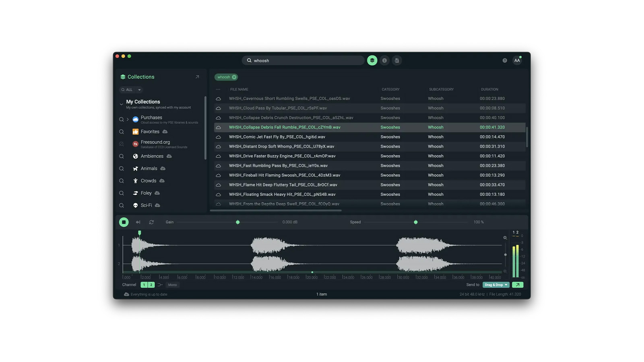Open the Favorites collection
The image size is (644, 362).
[x=150, y=132]
